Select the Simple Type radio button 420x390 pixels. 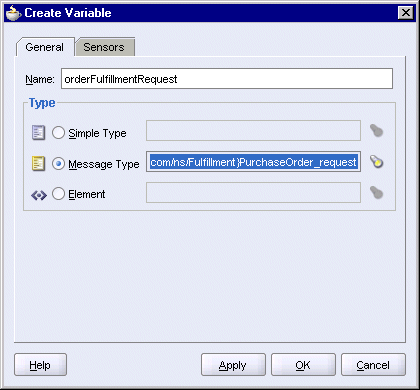click(x=58, y=133)
